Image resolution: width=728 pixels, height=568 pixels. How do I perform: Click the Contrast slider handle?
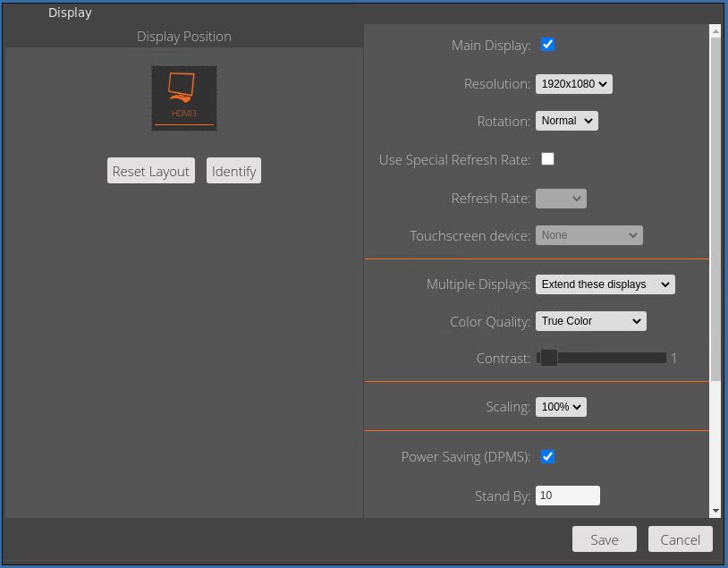(x=548, y=358)
